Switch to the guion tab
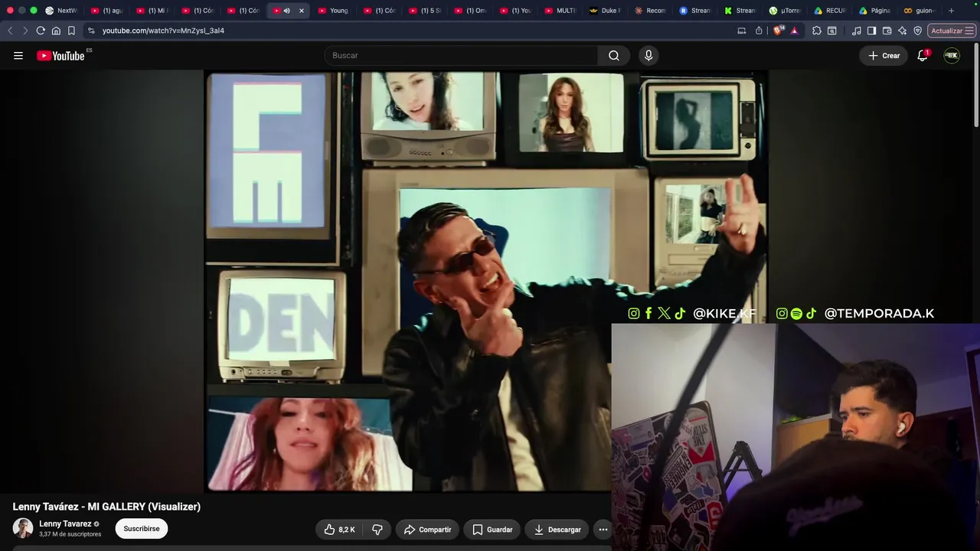980x551 pixels. point(921,11)
